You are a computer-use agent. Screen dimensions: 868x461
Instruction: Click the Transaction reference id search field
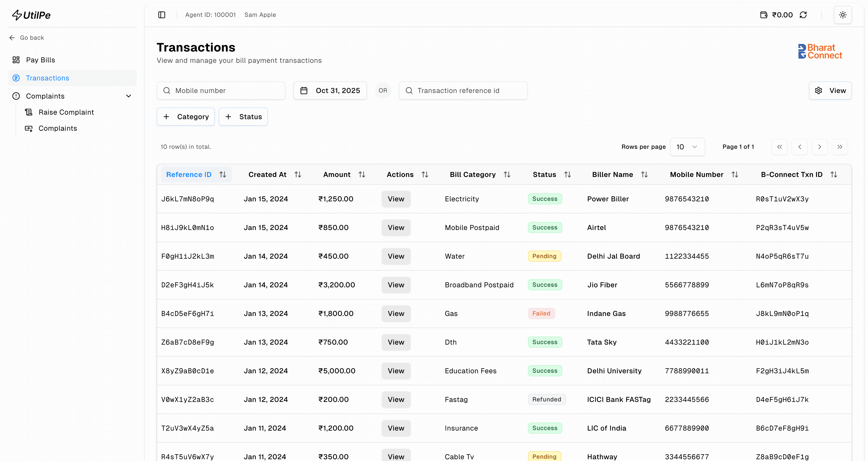tap(463, 90)
